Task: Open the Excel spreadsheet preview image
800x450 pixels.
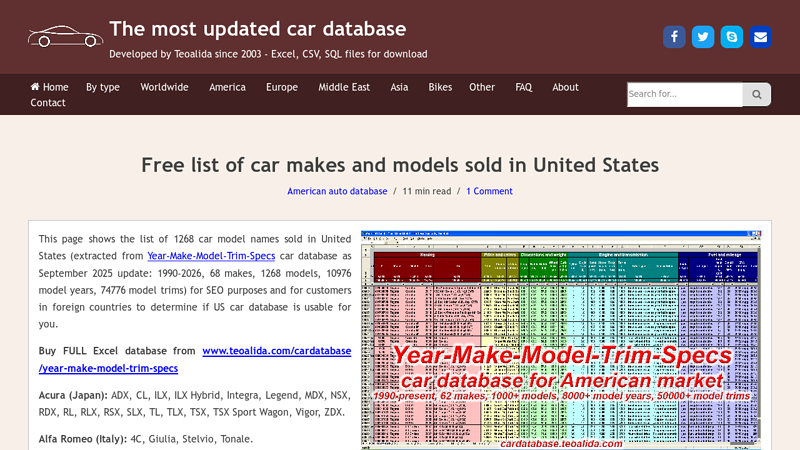Action: [561, 340]
